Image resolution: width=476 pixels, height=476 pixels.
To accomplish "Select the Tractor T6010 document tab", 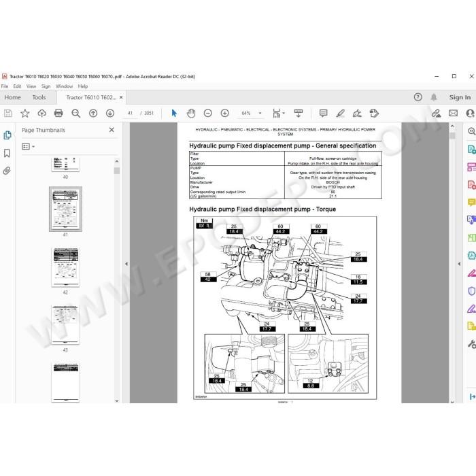I will pyautogui.click(x=91, y=97).
